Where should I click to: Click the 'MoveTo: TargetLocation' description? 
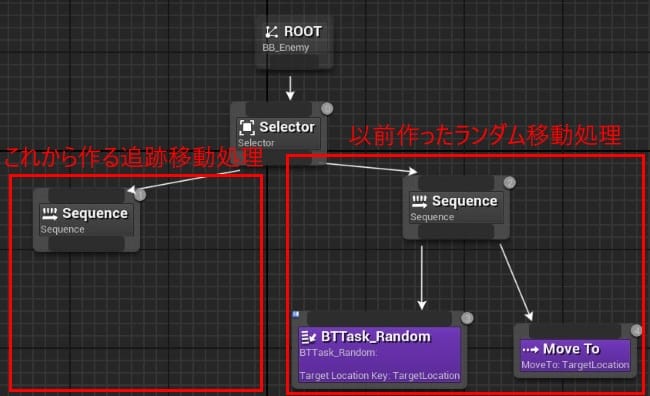coord(575,365)
